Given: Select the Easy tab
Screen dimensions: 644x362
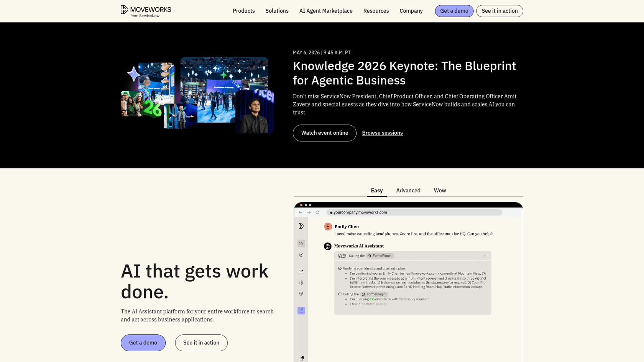Looking at the screenshot, I should 377,190.
